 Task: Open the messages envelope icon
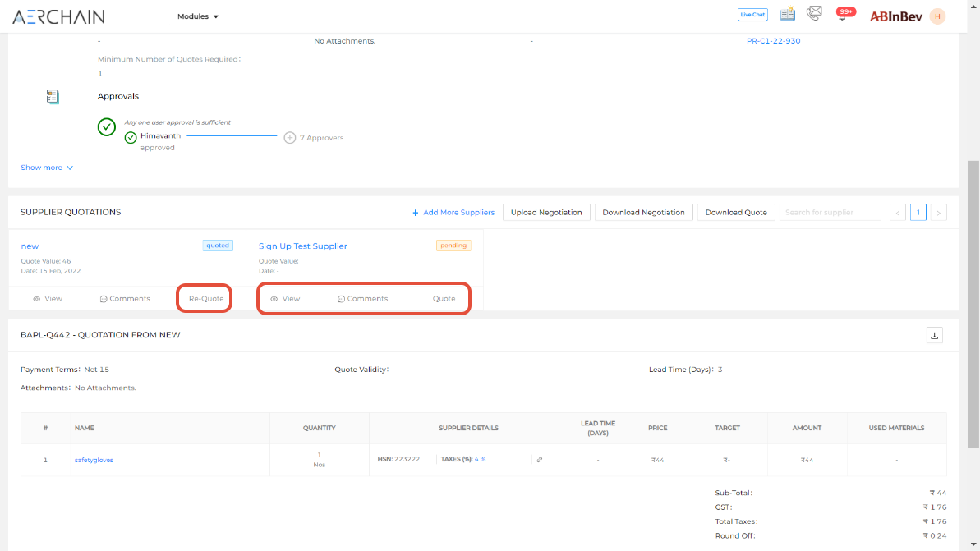tap(814, 13)
